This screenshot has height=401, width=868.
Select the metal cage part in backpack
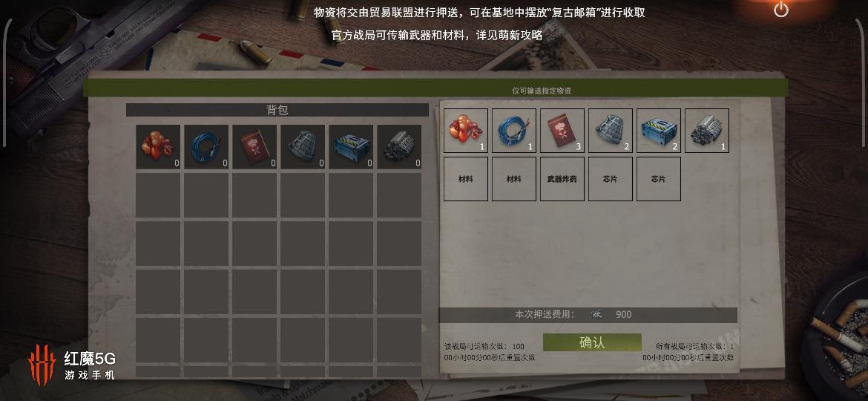pos(303,147)
